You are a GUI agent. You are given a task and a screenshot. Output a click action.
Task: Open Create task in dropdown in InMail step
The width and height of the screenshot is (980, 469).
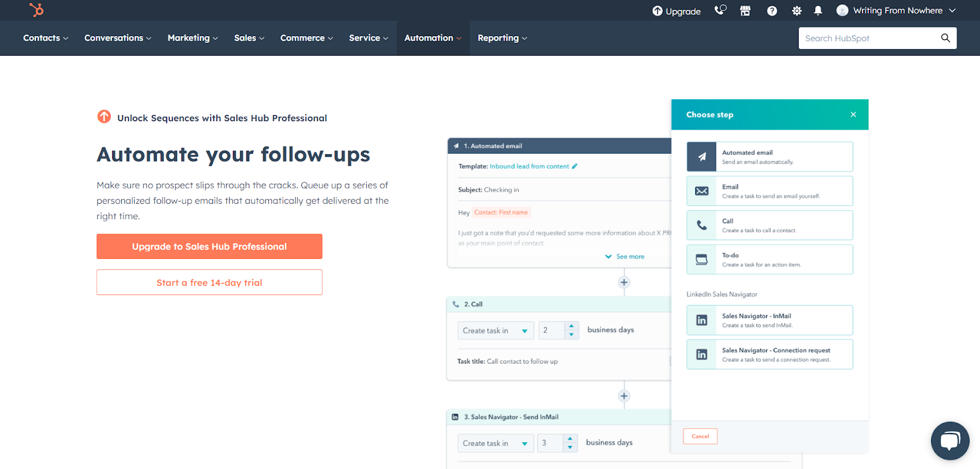pos(496,443)
